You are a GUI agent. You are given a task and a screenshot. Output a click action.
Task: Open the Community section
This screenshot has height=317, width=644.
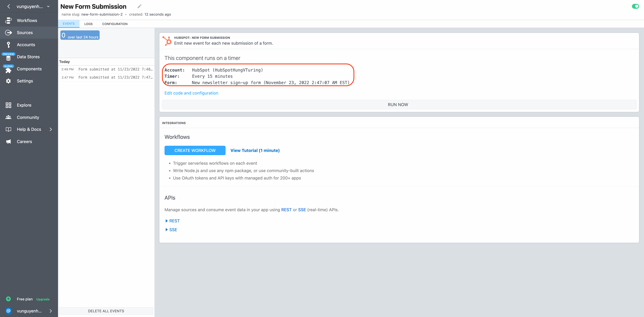[x=28, y=117]
